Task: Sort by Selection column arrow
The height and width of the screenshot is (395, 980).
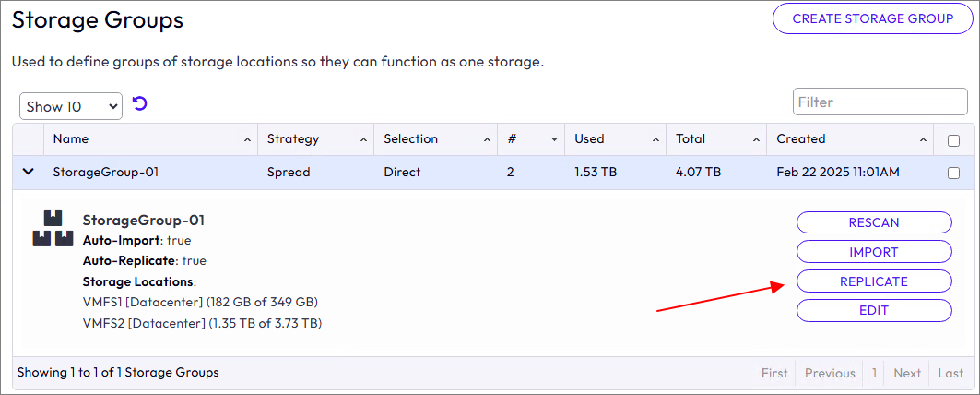Action: (488, 140)
